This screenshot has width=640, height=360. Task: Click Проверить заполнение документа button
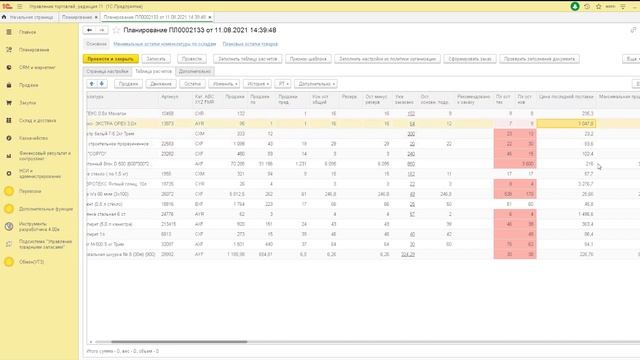(x=539, y=59)
